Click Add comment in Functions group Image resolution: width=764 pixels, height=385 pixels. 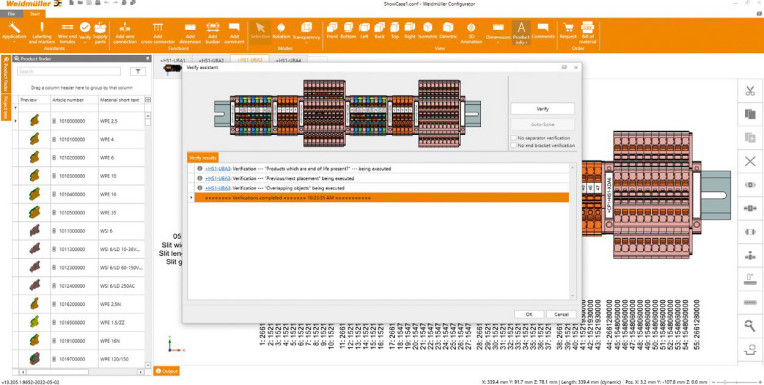click(234, 33)
